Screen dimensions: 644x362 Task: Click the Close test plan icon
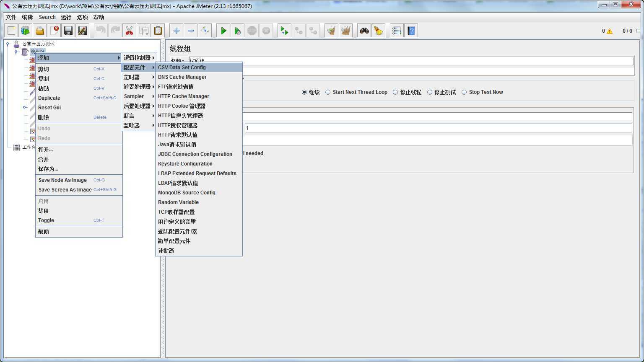(x=54, y=31)
